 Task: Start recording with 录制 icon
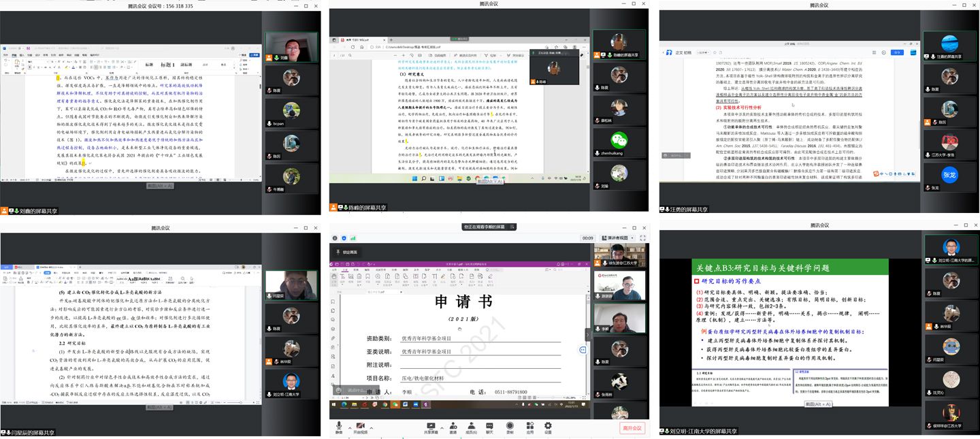pos(510,425)
